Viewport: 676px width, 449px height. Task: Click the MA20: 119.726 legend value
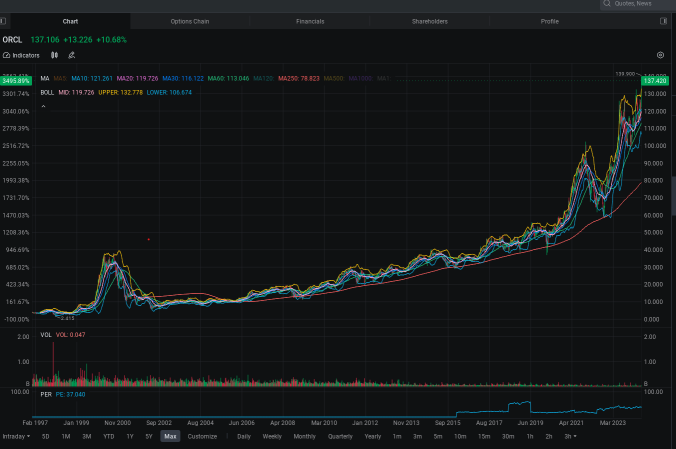pyautogui.click(x=138, y=78)
